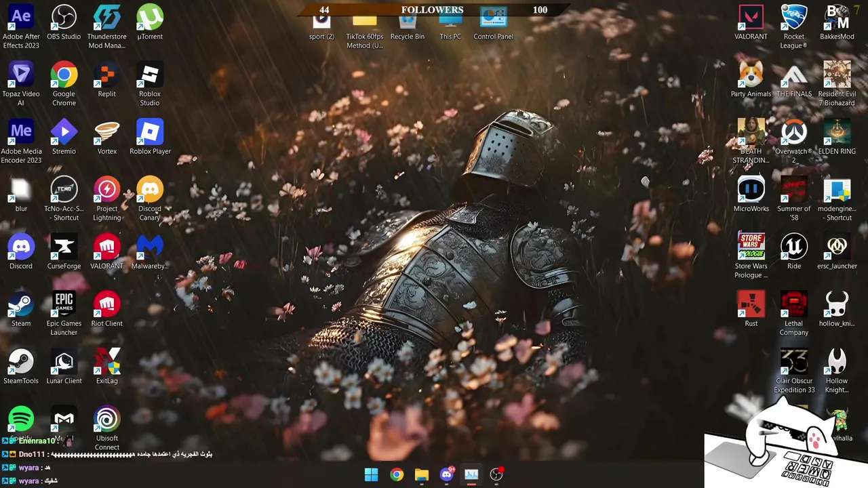The image size is (868, 488).
Task: Open the TcNo-Acc-S... Shortcut icon
Action: [x=64, y=199]
